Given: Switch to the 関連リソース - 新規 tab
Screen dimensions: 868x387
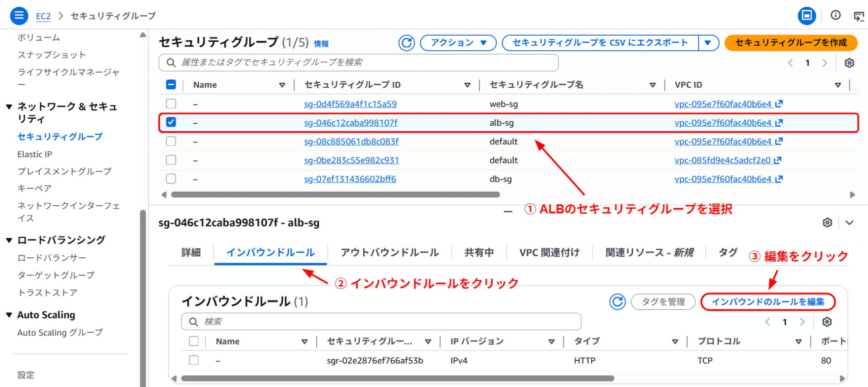Looking at the screenshot, I should pyautogui.click(x=649, y=252).
